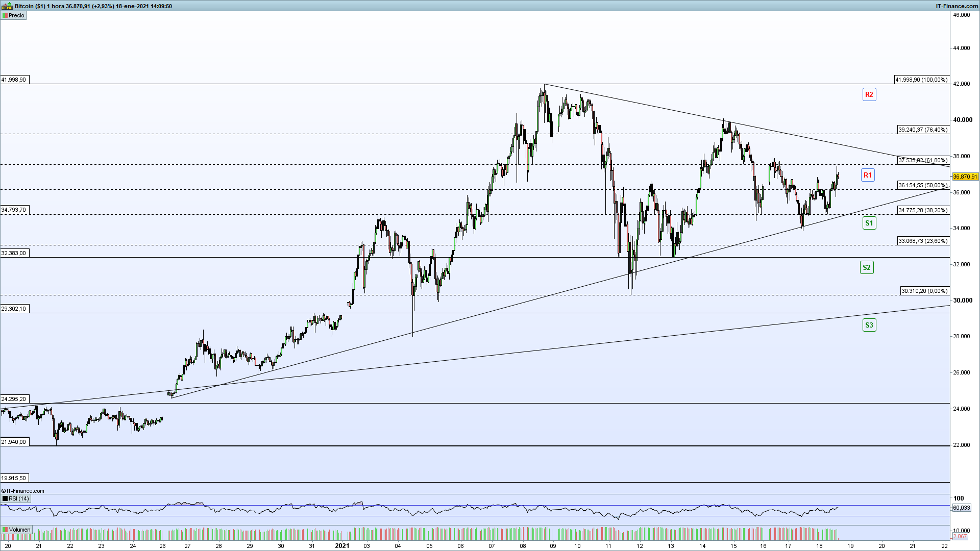Click the Volumen red-green color swatch
Image resolution: width=980 pixels, height=551 pixels.
pos(5,530)
